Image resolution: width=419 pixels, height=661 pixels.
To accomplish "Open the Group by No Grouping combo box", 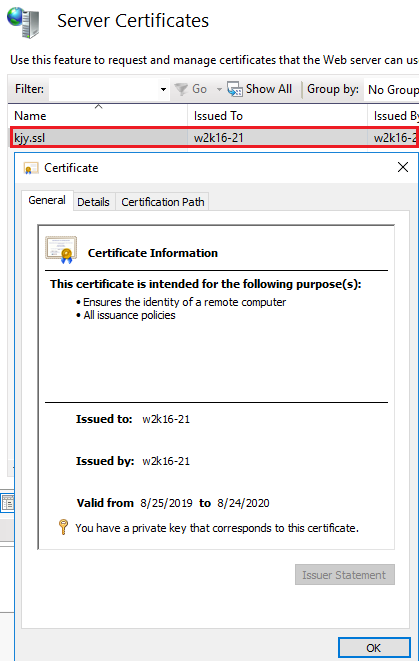I will pyautogui.click(x=392, y=90).
